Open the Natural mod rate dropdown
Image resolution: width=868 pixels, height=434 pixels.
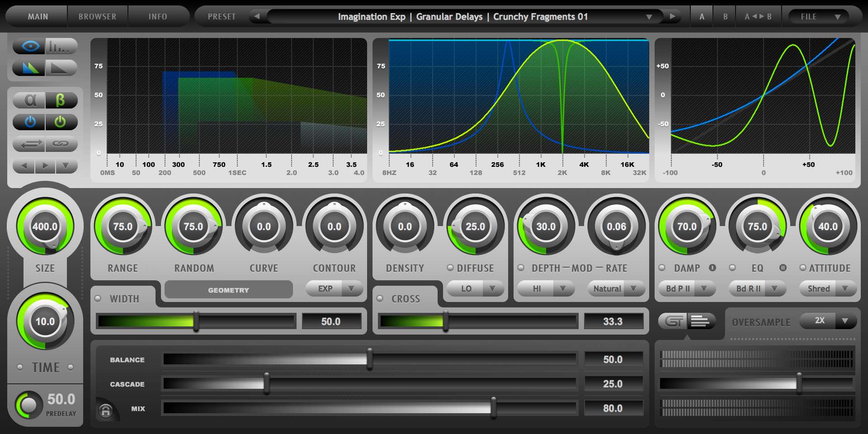(x=616, y=288)
